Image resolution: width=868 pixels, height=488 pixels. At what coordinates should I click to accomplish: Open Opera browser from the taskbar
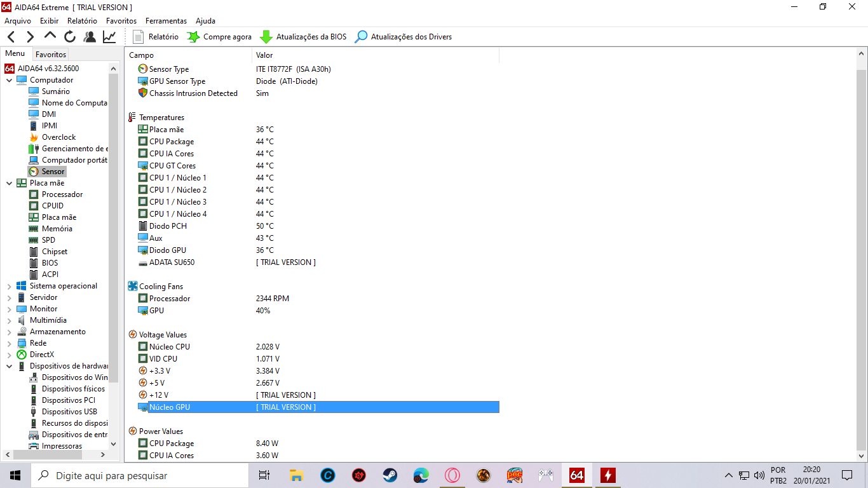[452, 475]
